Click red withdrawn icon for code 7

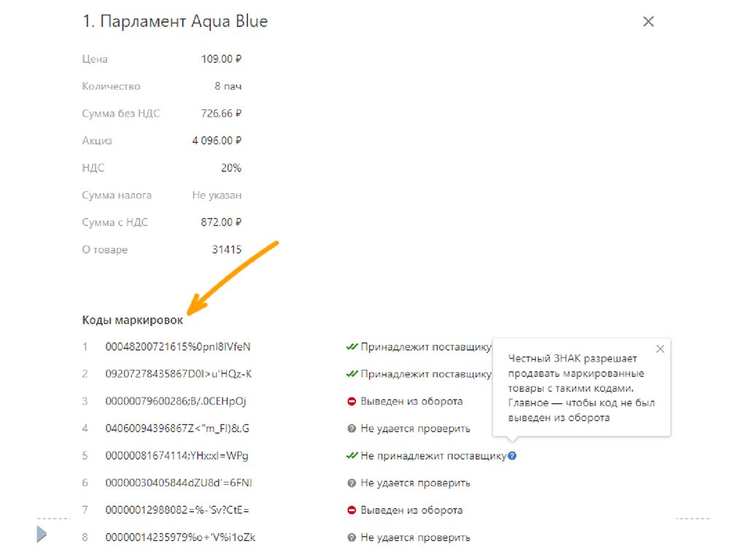tap(352, 510)
